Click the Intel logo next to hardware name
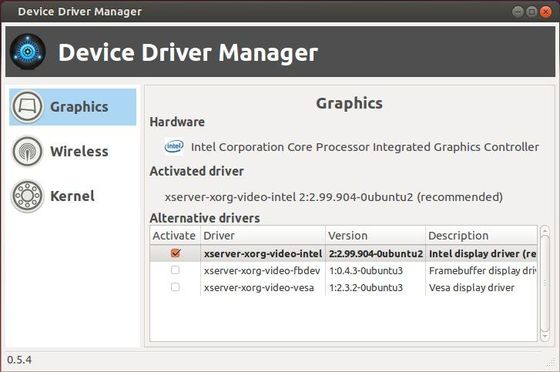 pos(174,146)
